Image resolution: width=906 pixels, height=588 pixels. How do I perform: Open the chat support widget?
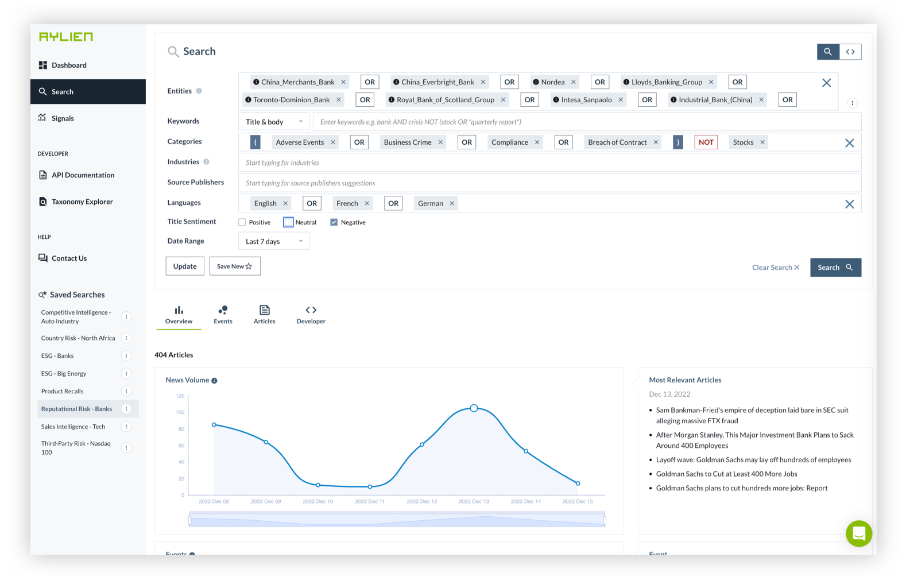859,533
